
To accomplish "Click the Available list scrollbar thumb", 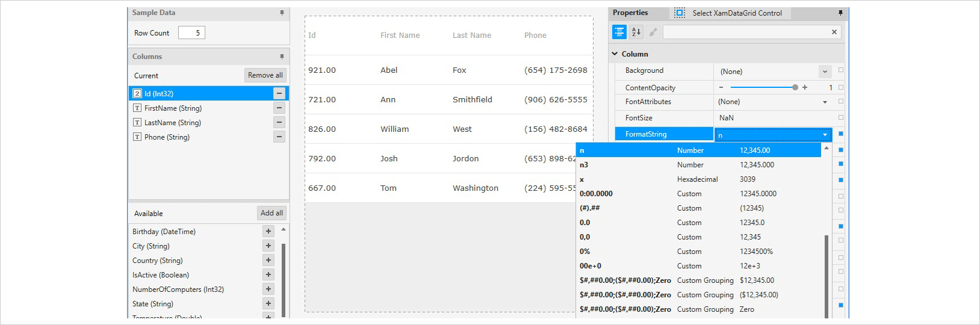I will pyautogui.click(x=284, y=280).
